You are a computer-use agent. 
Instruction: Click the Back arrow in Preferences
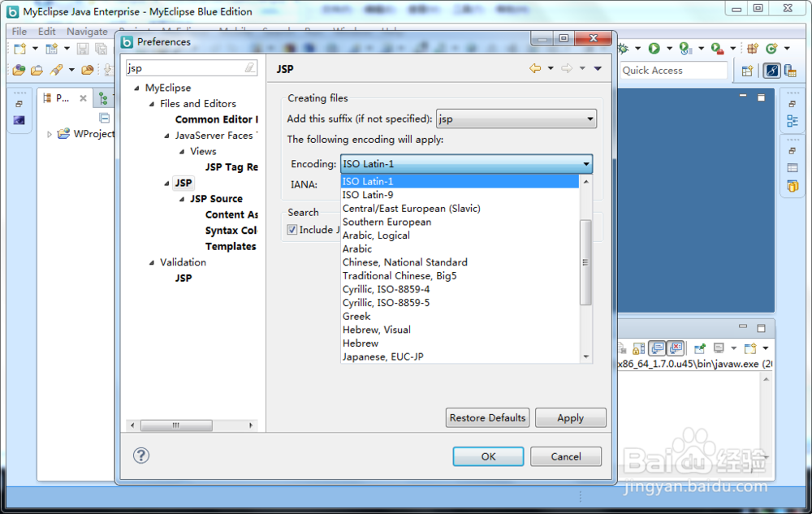(x=535, y=68)
